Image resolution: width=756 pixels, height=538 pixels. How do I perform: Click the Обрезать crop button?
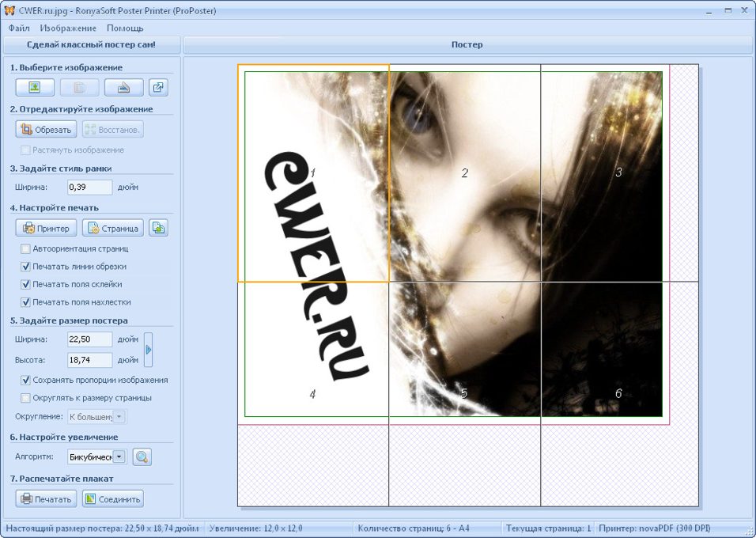tap(46, 130)
